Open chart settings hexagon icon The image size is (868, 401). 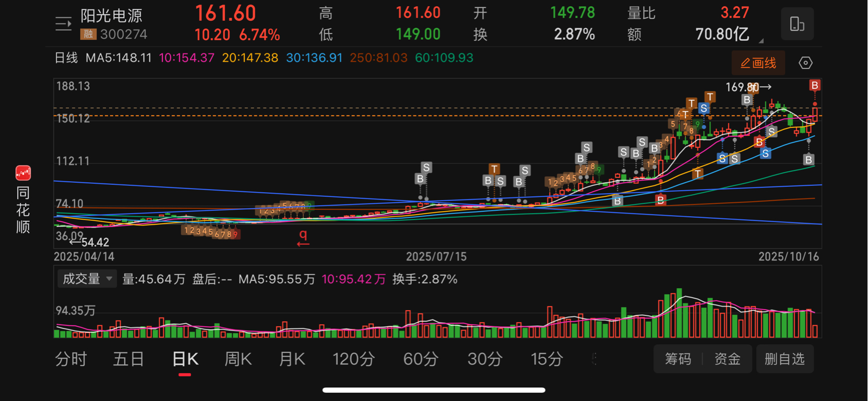pyautogui.click(x=805, y=63)
